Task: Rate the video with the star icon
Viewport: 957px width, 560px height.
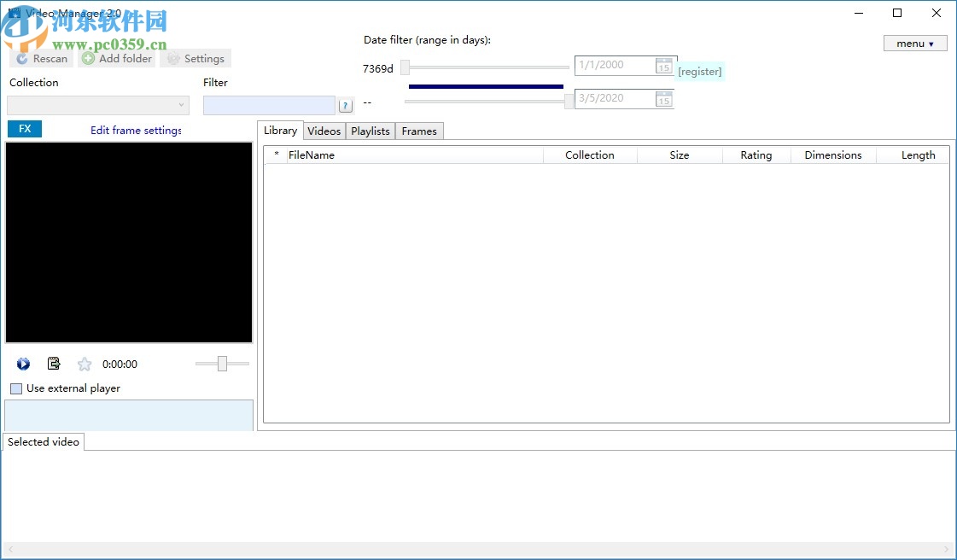Action: pyautogui.click(x=85, y=364)
